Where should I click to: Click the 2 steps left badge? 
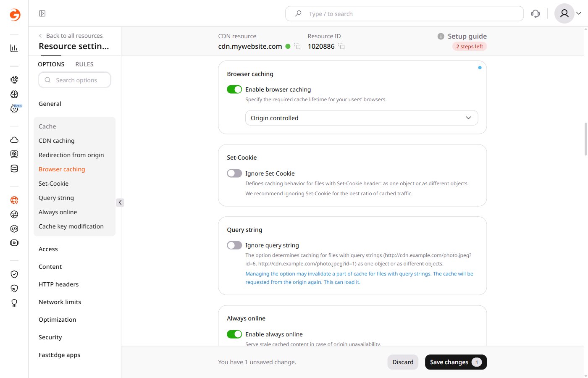point(470,47)
